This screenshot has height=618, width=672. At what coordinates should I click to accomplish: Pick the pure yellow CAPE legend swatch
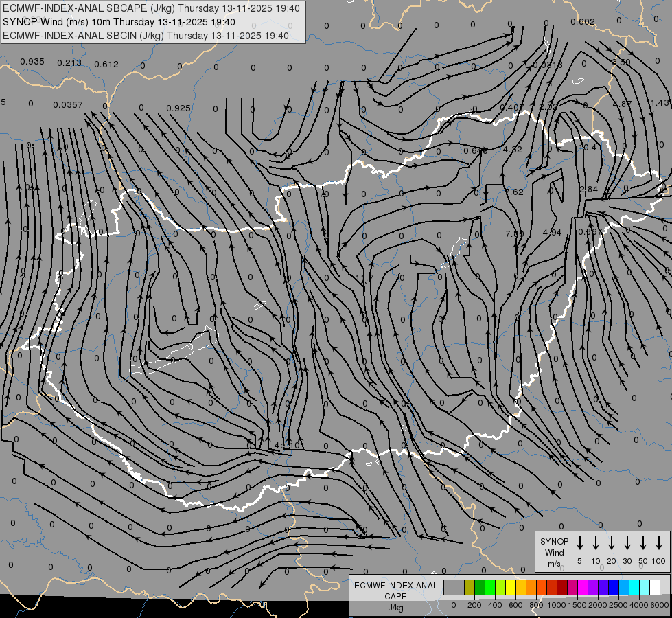[x=511, y=588]
